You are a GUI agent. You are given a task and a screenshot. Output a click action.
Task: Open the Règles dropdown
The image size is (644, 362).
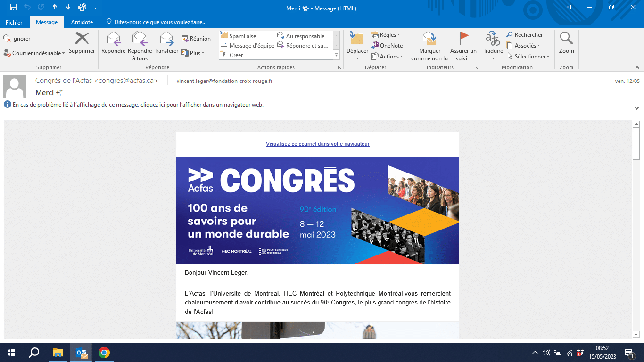[x=386, y=35]
